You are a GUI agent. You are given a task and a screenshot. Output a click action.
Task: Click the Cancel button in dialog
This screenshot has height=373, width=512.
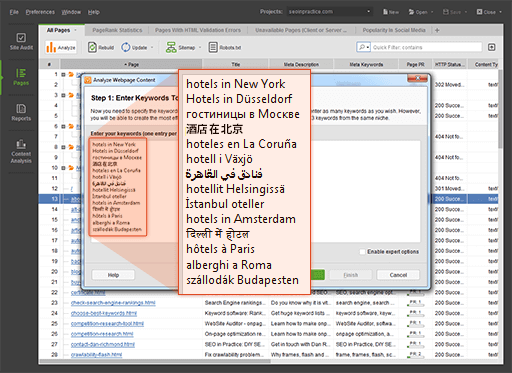[398, 275]
